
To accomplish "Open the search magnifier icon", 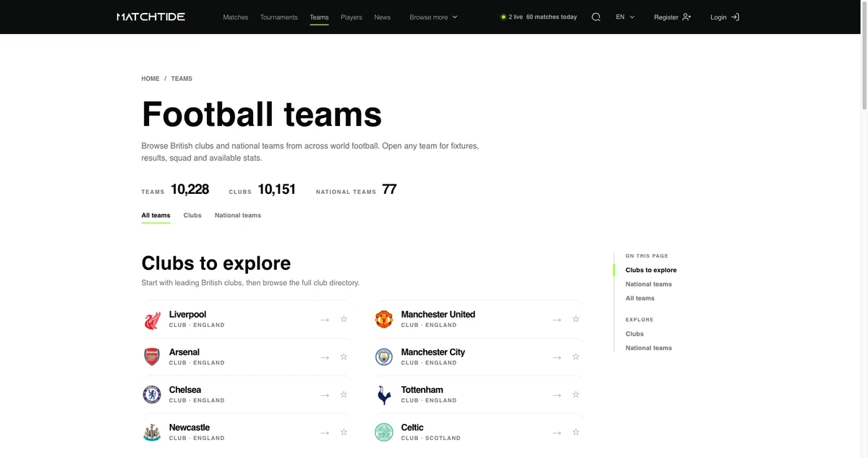I will point(596,17).
